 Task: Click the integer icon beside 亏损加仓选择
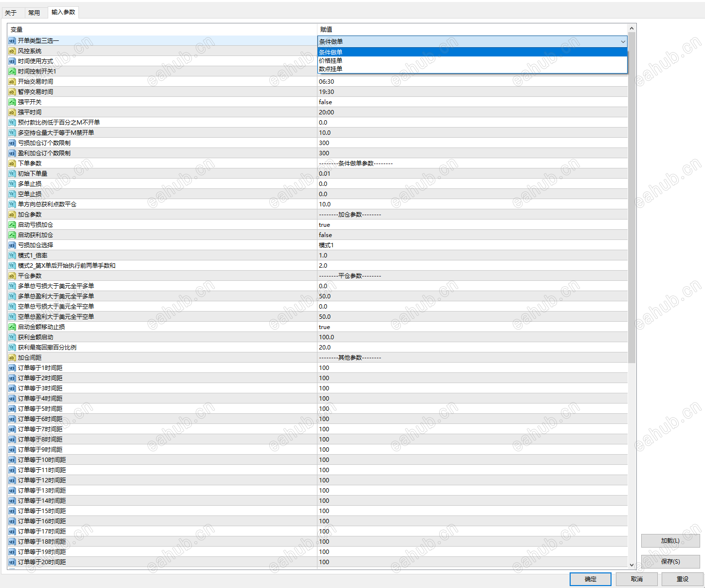(12, 245)
